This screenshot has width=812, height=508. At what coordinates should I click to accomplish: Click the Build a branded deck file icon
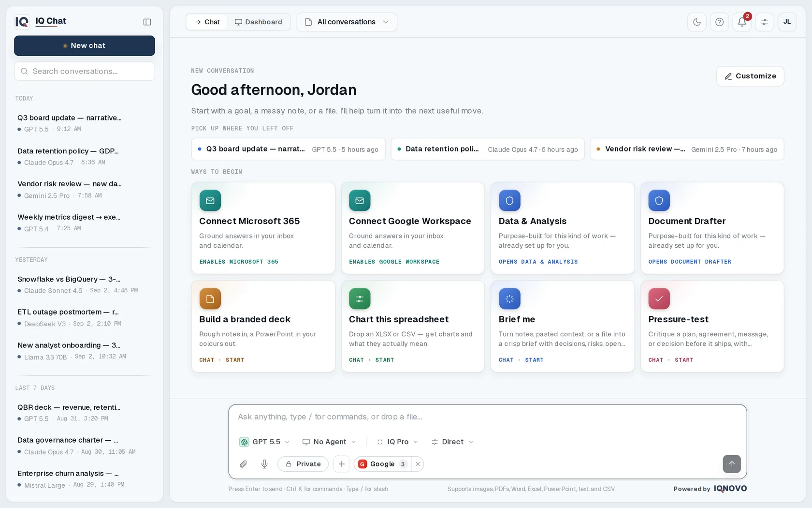[210, 299]
